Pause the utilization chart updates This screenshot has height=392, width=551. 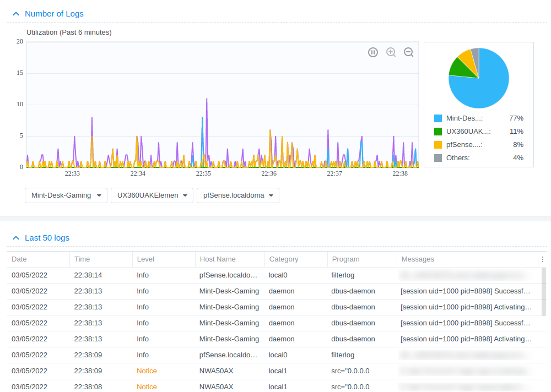373,52
